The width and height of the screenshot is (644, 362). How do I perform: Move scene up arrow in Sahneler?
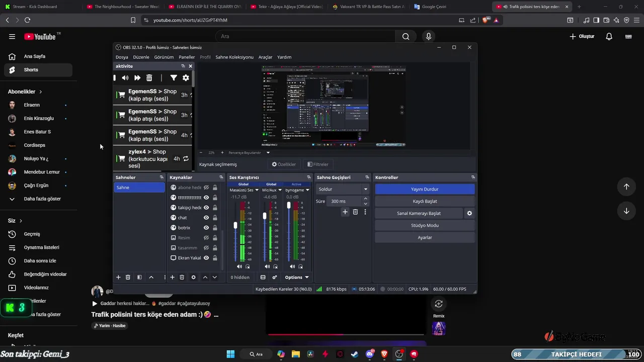(x=151, y=277)
